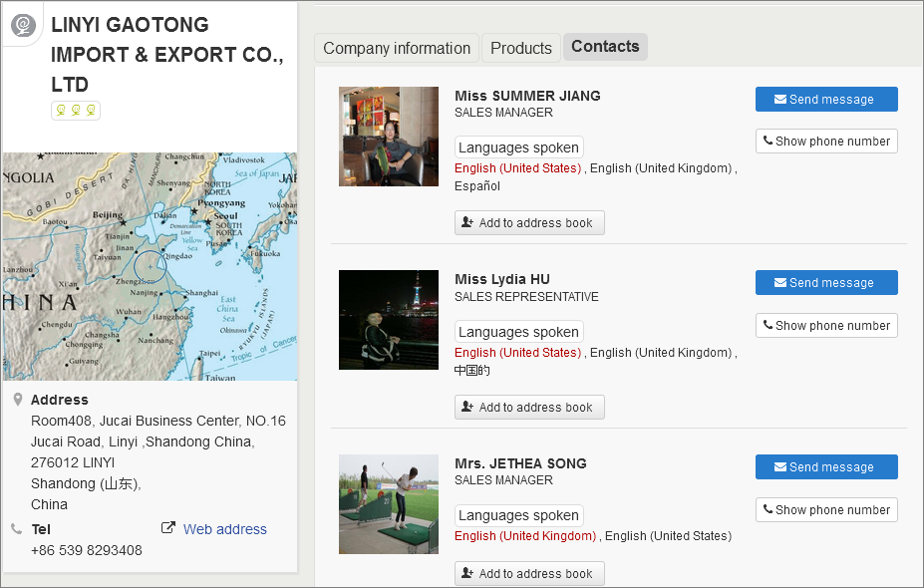Click Lydia Hu's English (United States) language
Viewport: 924px width, 588px height.
(518, 353)
